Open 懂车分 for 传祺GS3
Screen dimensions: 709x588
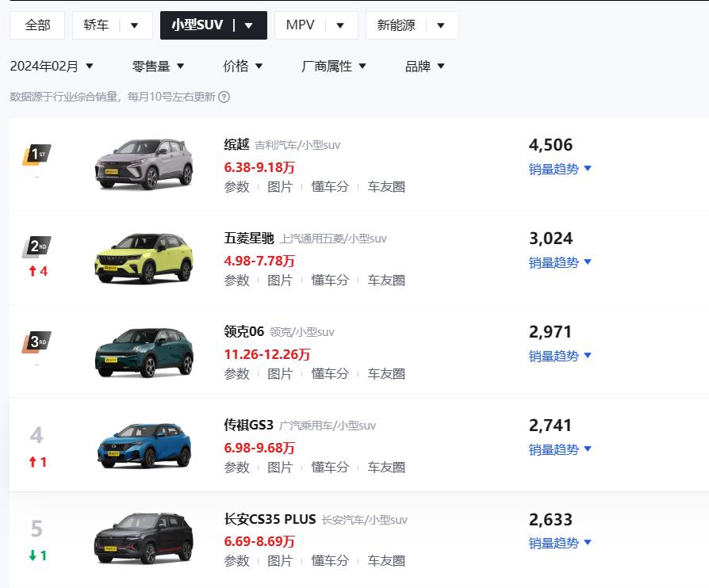(x=330, y=468)
